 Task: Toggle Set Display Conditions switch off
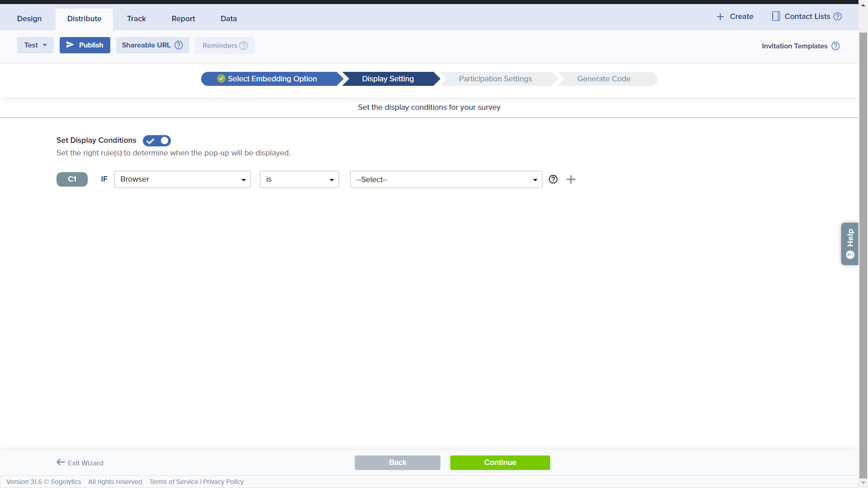[x=157, y=141]
